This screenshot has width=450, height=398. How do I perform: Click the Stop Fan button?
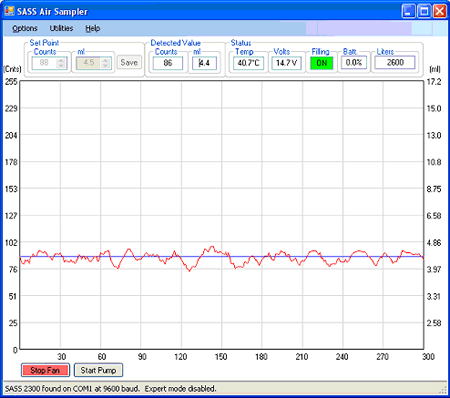tap(45, 370)
